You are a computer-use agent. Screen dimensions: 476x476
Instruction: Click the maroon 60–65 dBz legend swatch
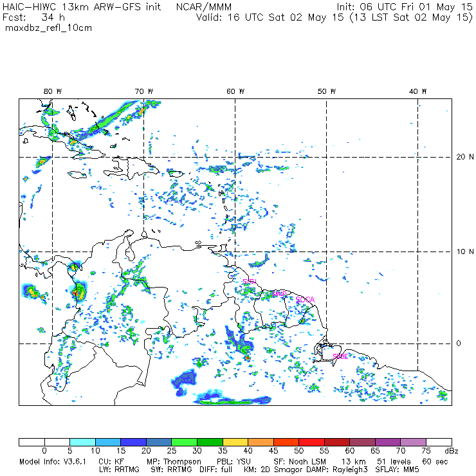(x=363, y=442)
